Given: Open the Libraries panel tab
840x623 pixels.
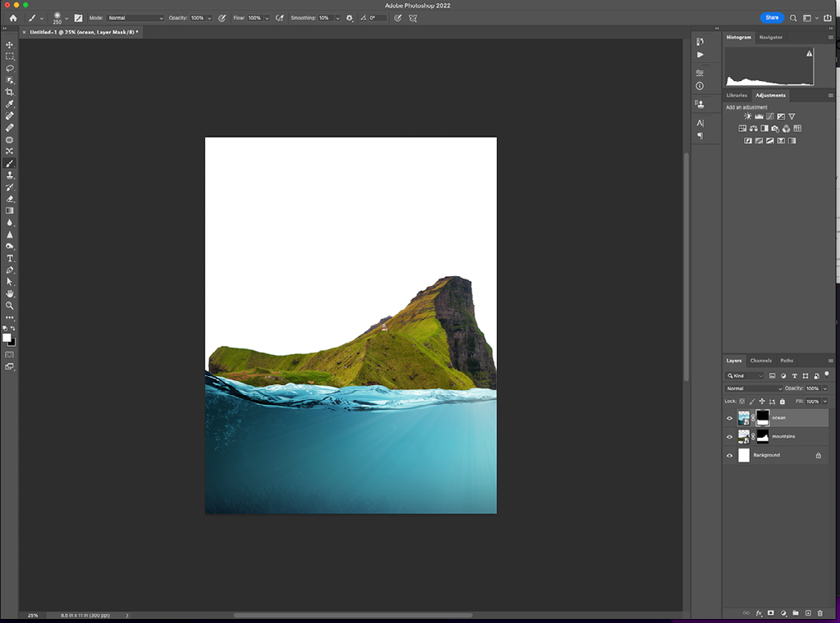Looking at the screenshot, I should (x=737, y=95).
